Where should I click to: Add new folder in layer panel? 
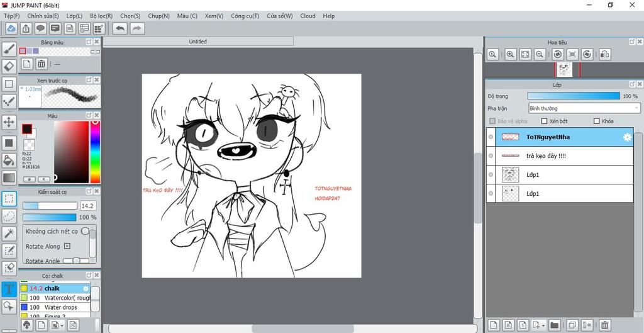click(x=555, y=325)
